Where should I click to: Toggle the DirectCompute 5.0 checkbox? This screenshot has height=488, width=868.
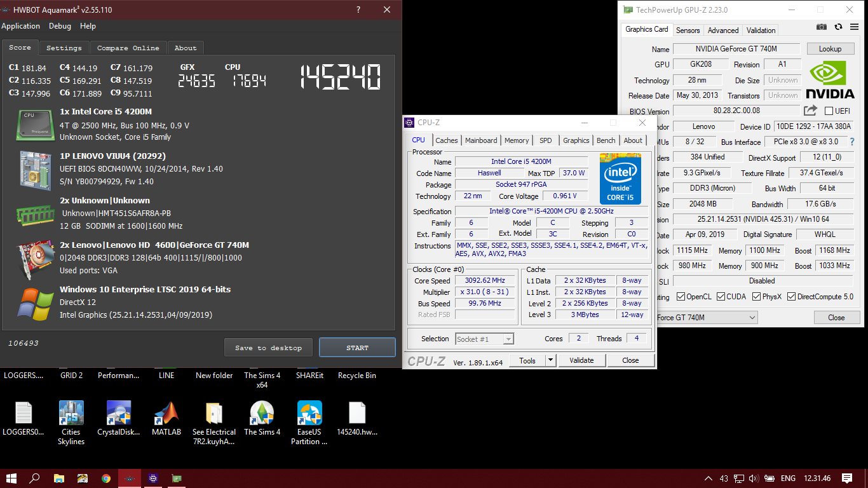(x=792, y=297)
